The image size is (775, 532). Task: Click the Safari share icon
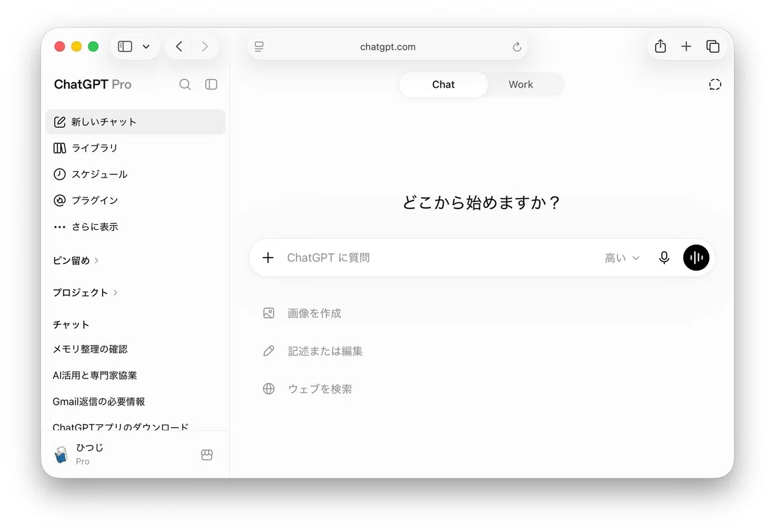(x=660, y=46)
